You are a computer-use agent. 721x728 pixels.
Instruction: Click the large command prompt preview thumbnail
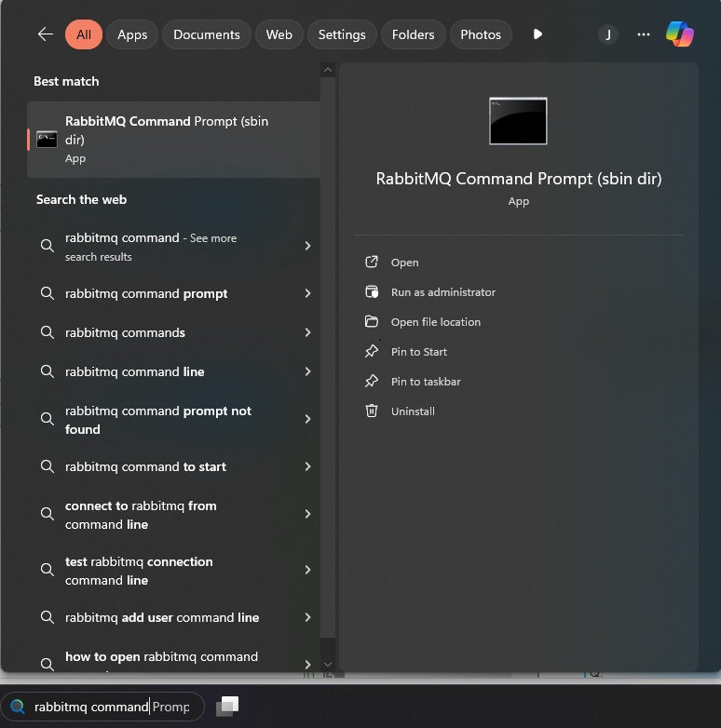518,121
